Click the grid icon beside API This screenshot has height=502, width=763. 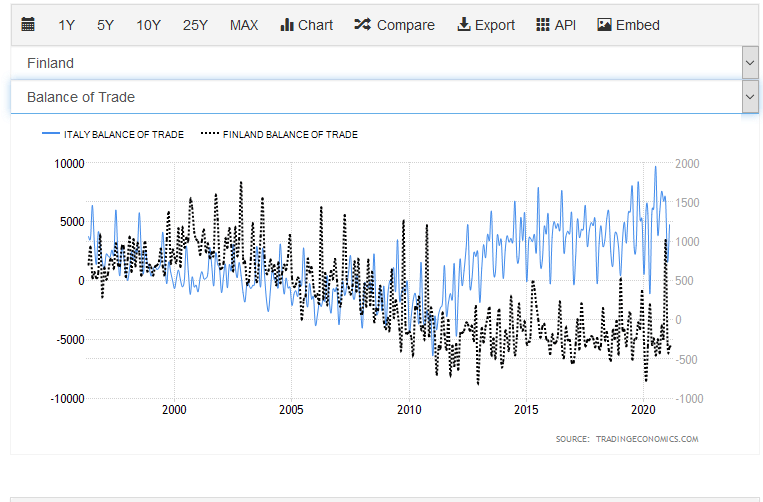(x=543, y=25)
